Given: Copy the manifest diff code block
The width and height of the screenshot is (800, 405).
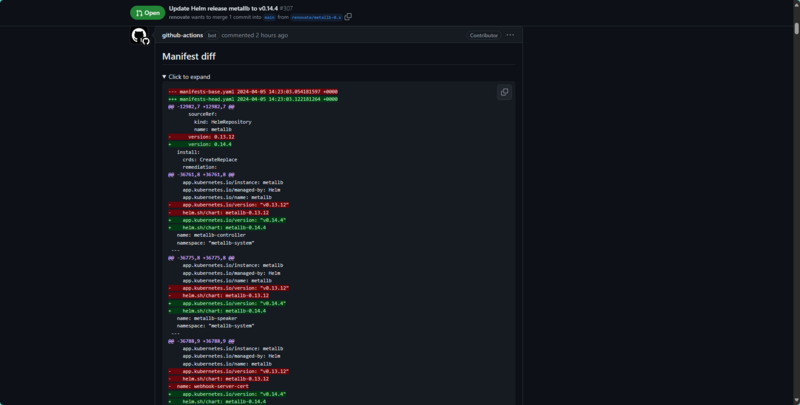Looking at the screenshot, I should point(504,92).
